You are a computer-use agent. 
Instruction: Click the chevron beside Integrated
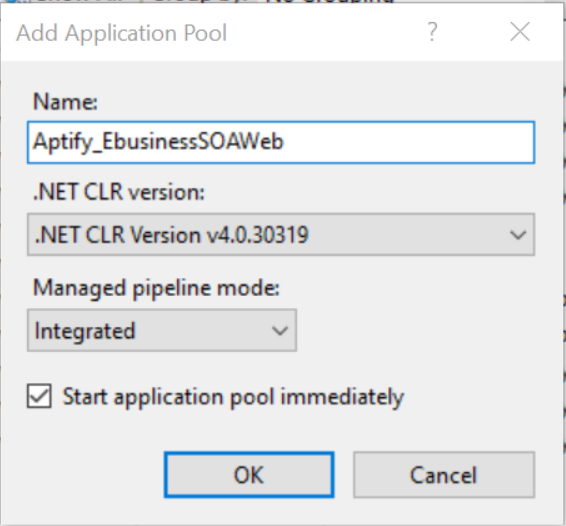(x=280, y=331)
